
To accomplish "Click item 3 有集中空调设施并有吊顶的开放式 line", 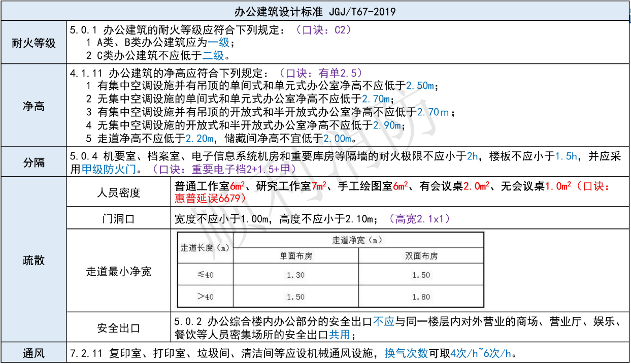I will point(271,112).
